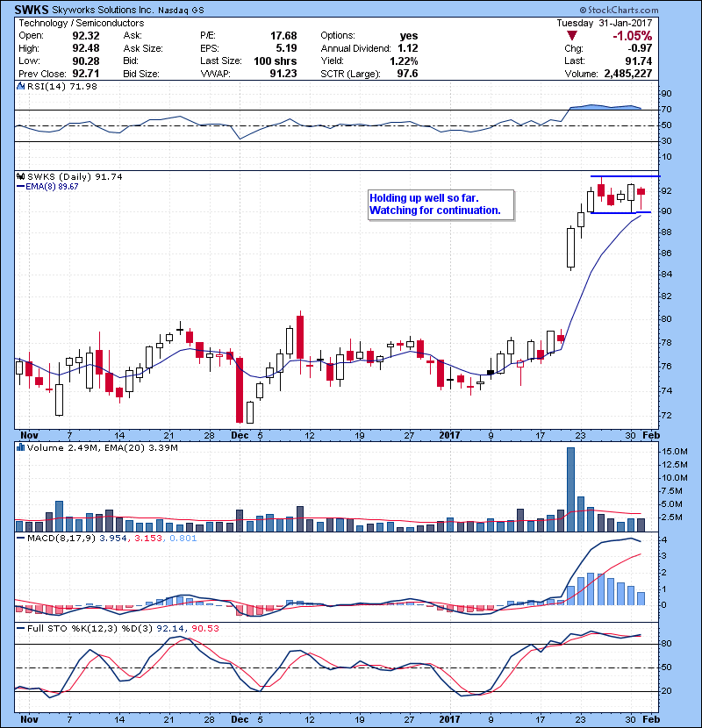Click the RSI(14) 71.98 panel label
Image resolution: width=702 pixels, height=728 pixels.
61,86
